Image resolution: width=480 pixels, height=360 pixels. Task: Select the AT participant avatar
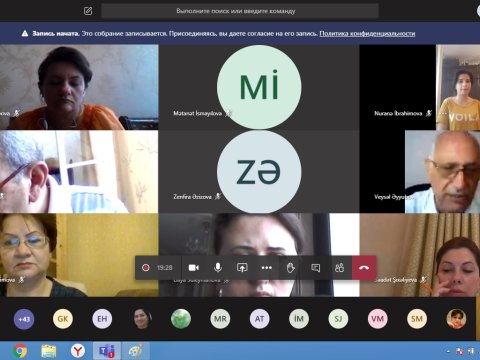coord(259,319)
